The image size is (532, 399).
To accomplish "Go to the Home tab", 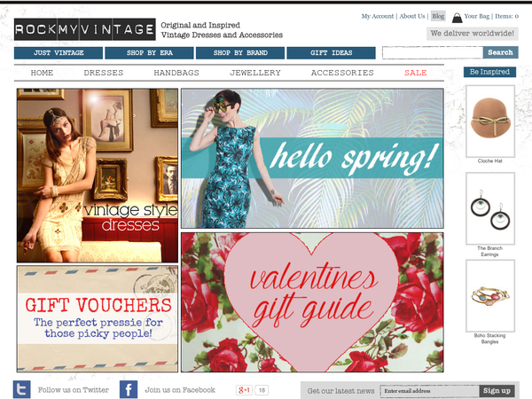I will (42, 73).
